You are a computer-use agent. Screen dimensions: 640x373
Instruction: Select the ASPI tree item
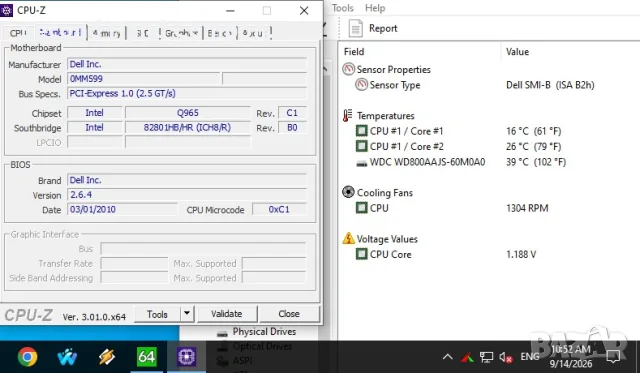coord(242,360)
